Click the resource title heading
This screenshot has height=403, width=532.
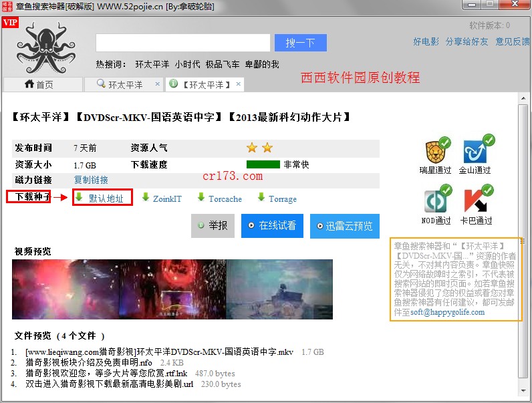[181, 118]
